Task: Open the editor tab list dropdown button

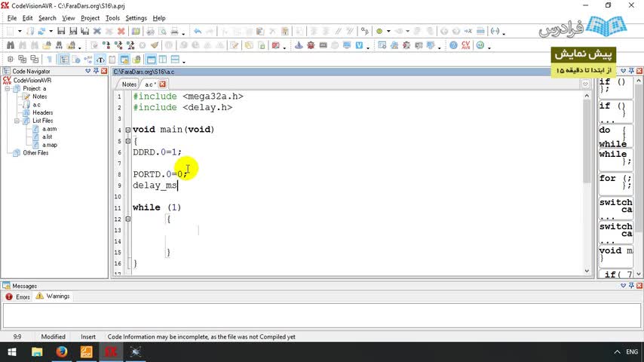Action: tap(585, 84)
